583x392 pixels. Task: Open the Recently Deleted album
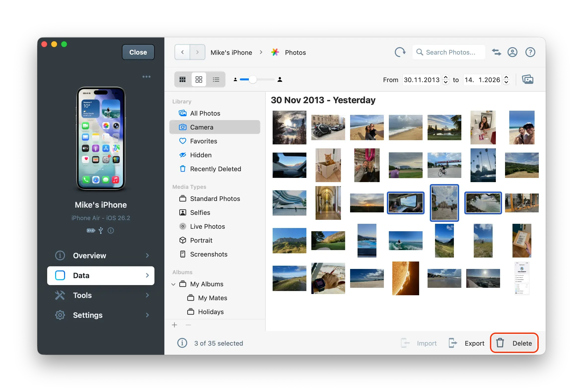point(216,169)
